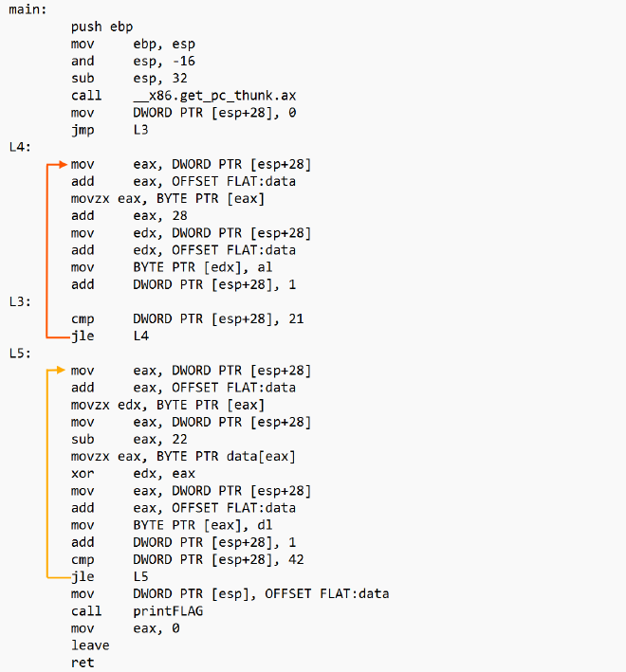Click the "jle L4" instruction
Image resolution: width=626 pixels, height=672 pixels.
point(109,336)
